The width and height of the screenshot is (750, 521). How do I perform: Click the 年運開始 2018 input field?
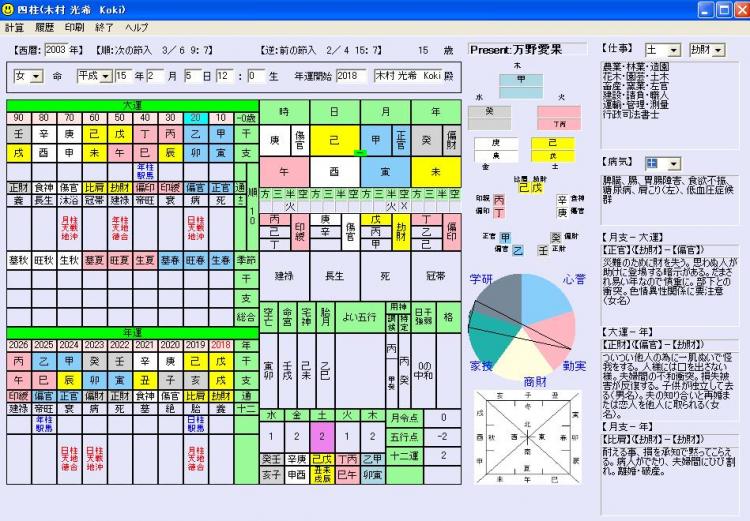351,76
